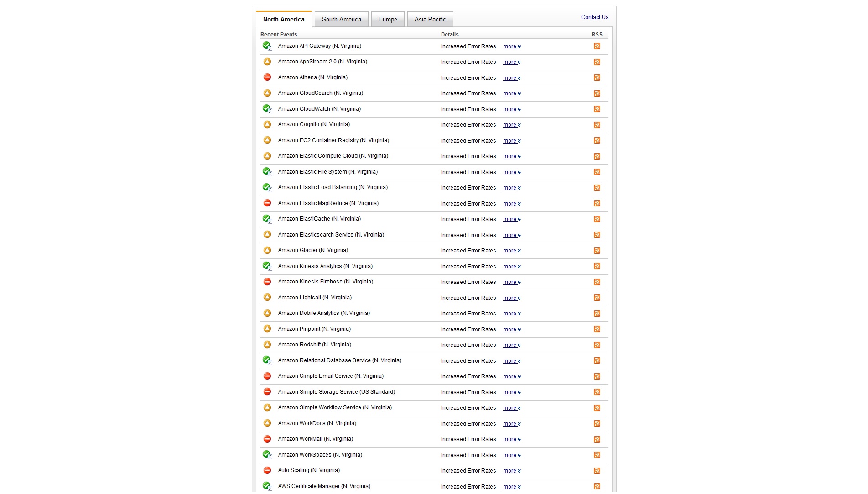Click the Amazon Elastic File System service name
Viewport: 868px width, 494px height.
tap(328, 172)
